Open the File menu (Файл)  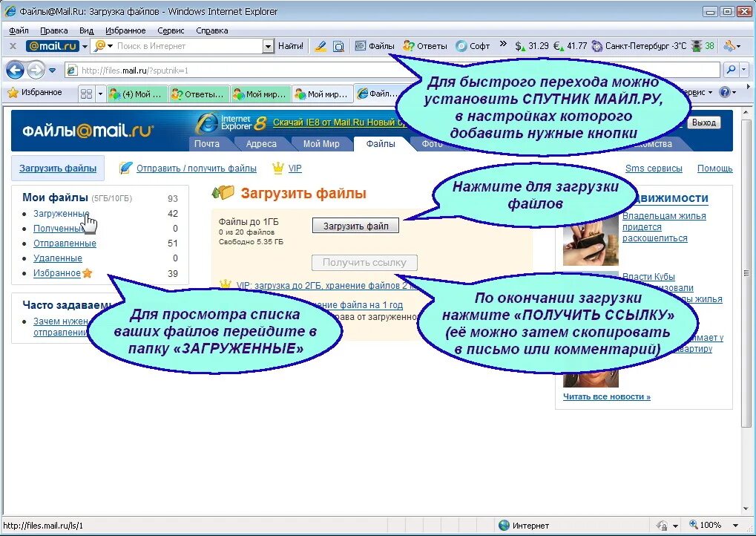(x=19, y=30)
